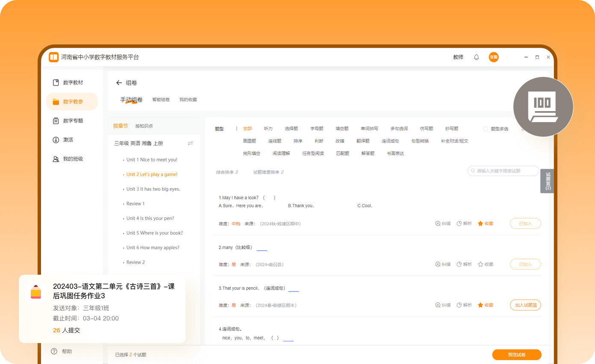This screenshot has height=364, width=595.
Task: Toggle 收藏 star for question 3
Action: click(486, 305)
